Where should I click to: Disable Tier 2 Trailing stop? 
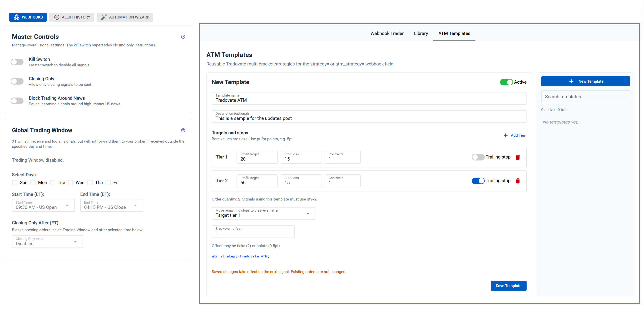[x=478, y=181]
